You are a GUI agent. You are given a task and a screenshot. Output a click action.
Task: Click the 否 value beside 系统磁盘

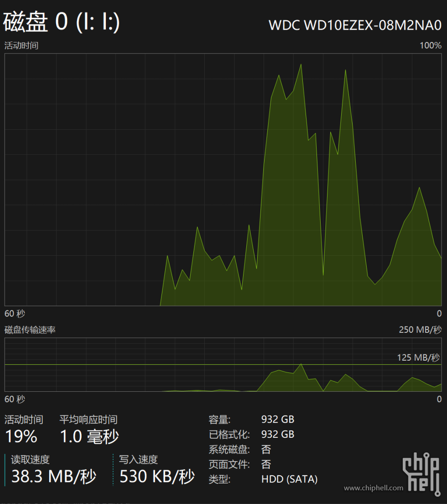(266, 449)
